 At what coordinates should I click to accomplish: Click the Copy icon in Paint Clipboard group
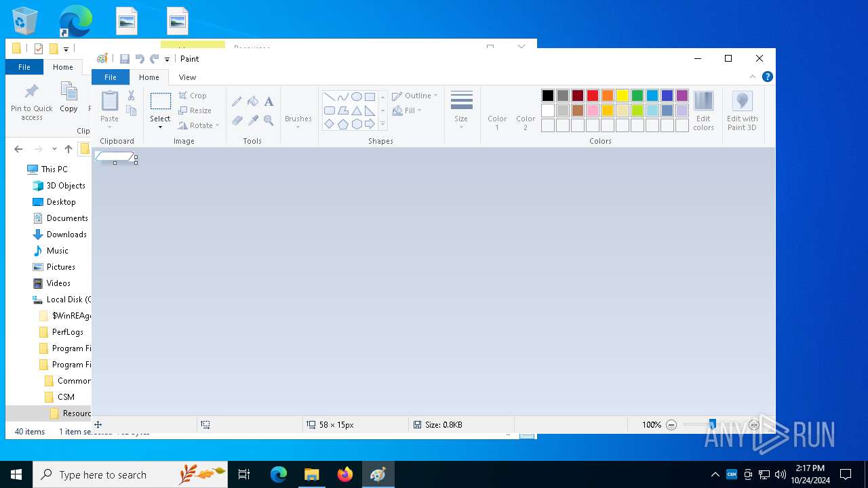coord(131,110)
